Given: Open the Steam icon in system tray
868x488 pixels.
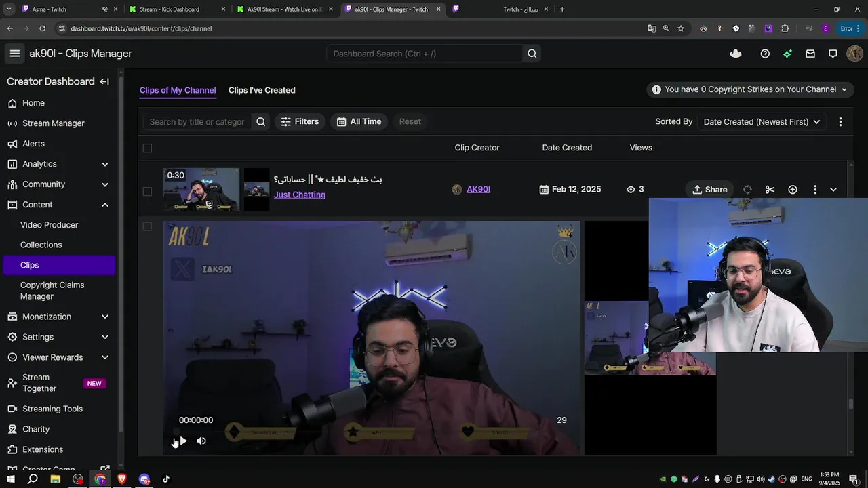Looking at the screenshot, I should tap(772, 479).
